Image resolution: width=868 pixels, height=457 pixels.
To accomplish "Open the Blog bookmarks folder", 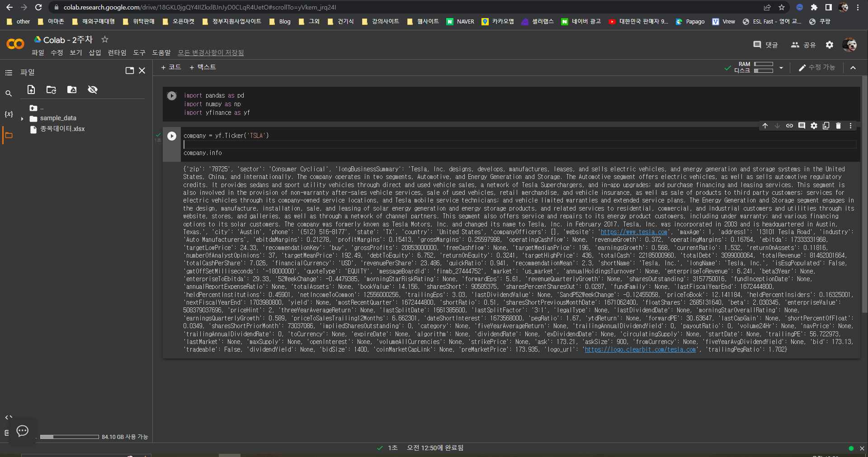I will click(280, 22).
